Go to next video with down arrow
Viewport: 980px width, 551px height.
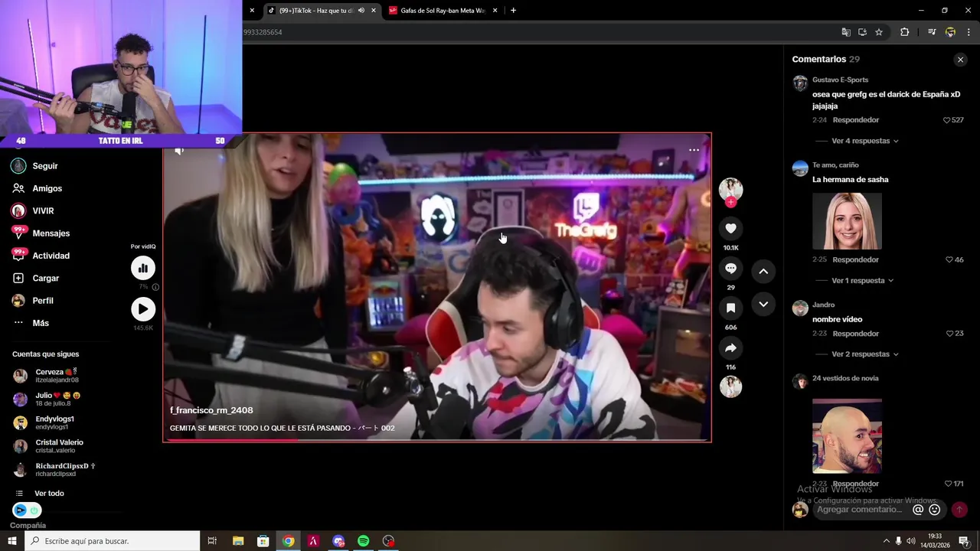pyautogui.click(x=763, y=305)
